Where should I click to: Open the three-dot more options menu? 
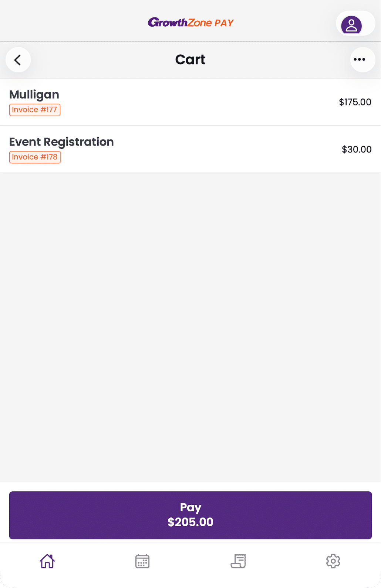[x=363, y=60]
